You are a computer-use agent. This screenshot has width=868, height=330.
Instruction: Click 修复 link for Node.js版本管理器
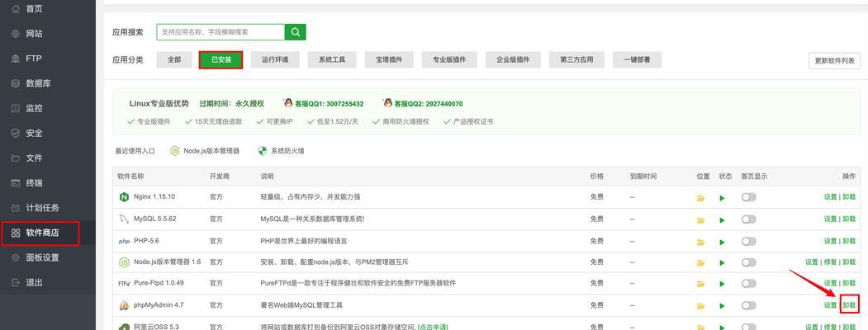(830, 262)
